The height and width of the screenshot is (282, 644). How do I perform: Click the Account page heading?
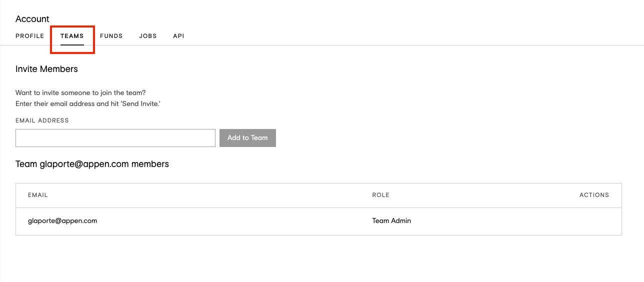pyautogui.click(x=32, y=19)
